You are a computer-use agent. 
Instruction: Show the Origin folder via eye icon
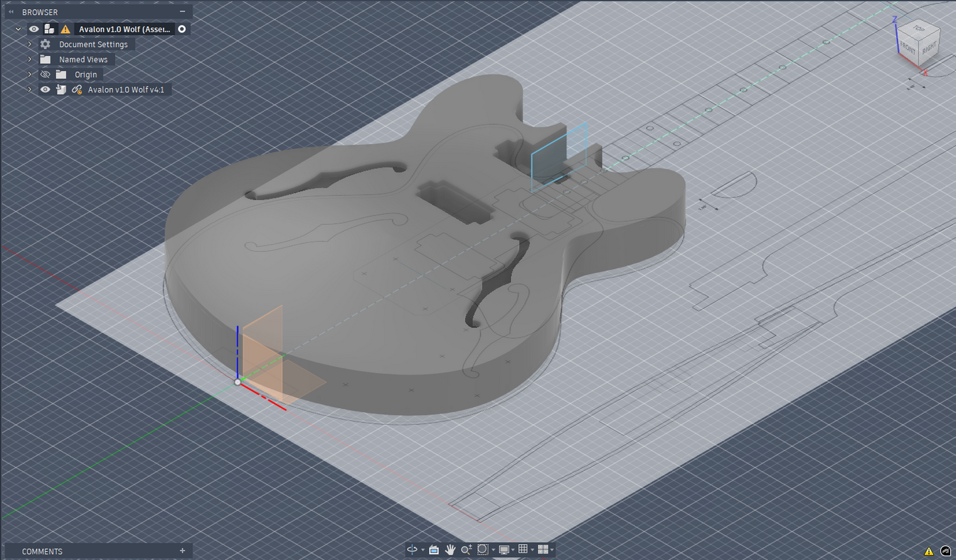point(45,75)
